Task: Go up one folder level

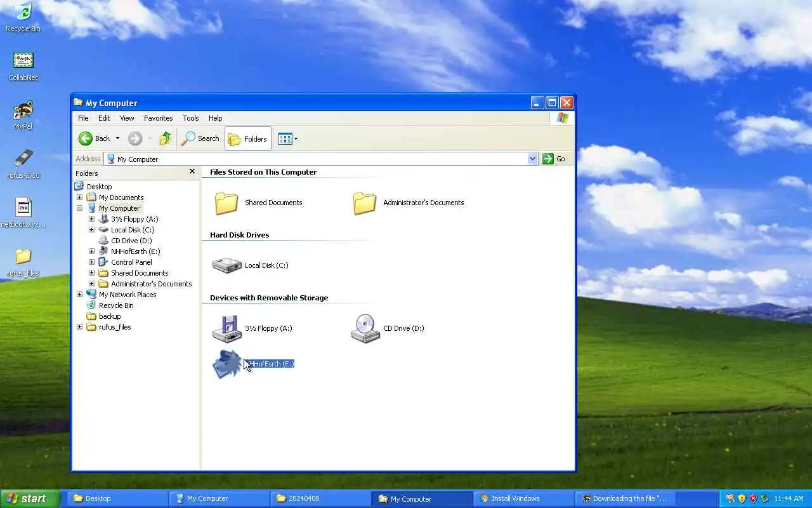Action: (x=165, y=138)
